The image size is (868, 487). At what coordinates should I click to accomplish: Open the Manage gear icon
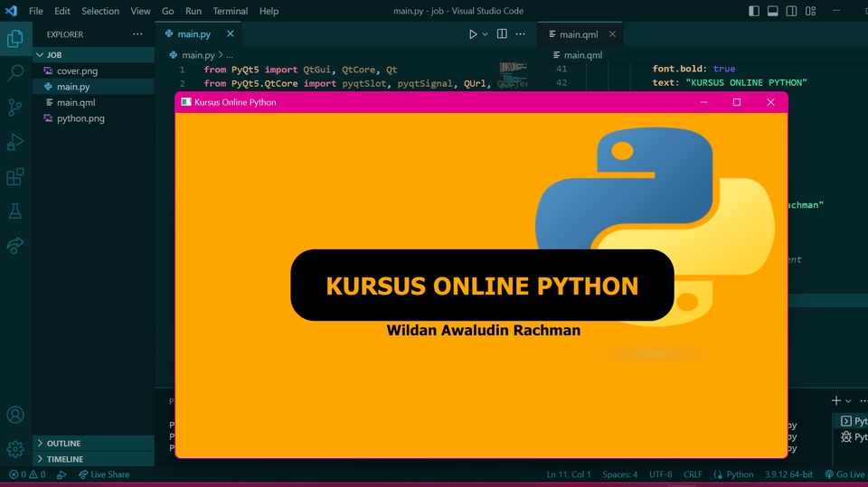pos(15,449)
